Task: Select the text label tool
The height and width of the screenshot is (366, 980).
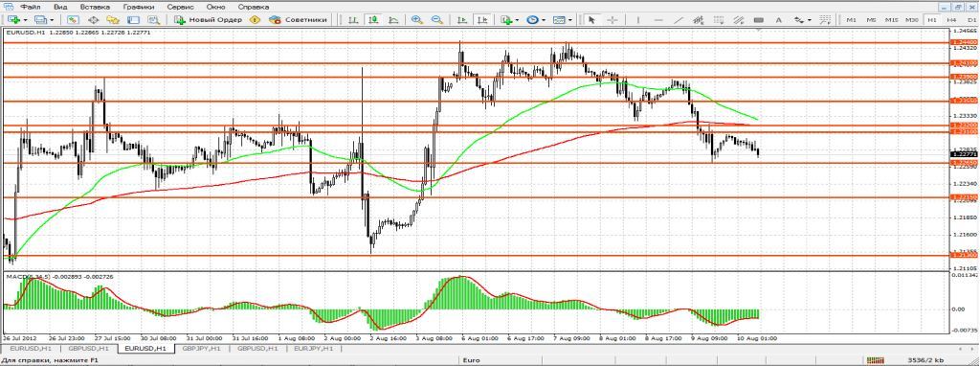Action: pyautogui.click(x=779, y=20)
